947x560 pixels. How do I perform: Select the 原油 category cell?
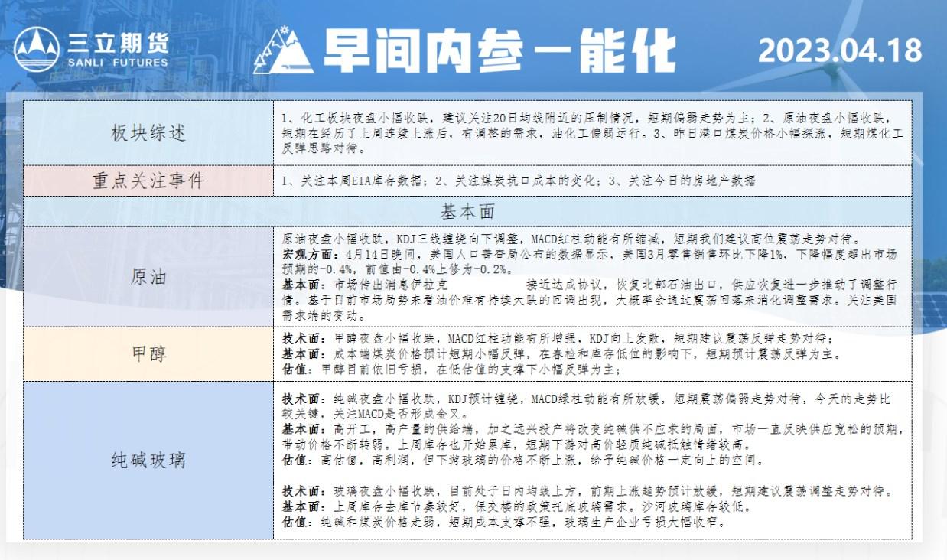tap(148, 277)
